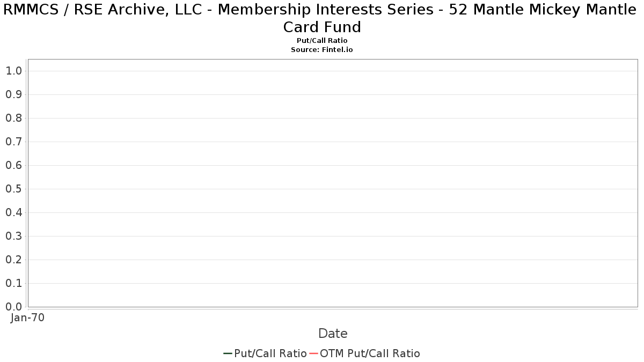This screenshot has width=644, height=362.
Task: Click the Date axis title
Action: tap(333, 334)
